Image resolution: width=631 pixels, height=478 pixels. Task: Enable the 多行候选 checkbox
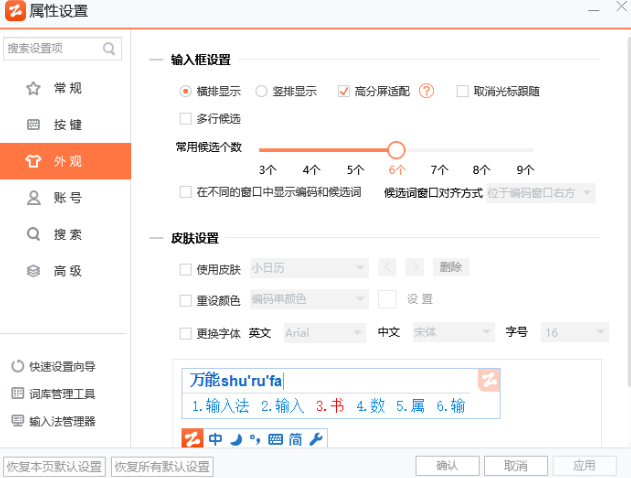(185, 118)
